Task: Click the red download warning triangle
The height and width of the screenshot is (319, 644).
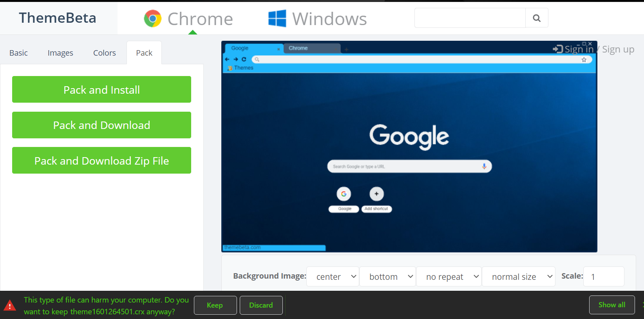Action: tap(10, 305)
